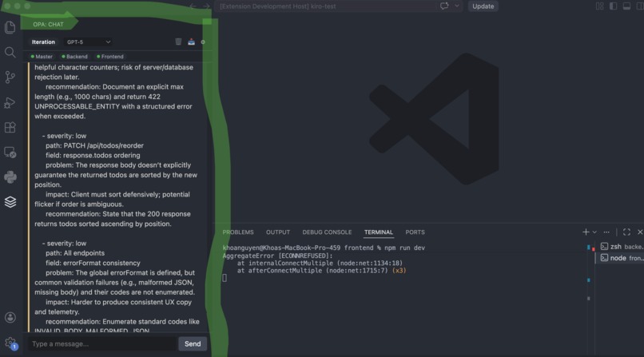Viewport: 644px width, 357px height.
Task: Open the launch profile chevron beside plus
Action: click(594, 232)
